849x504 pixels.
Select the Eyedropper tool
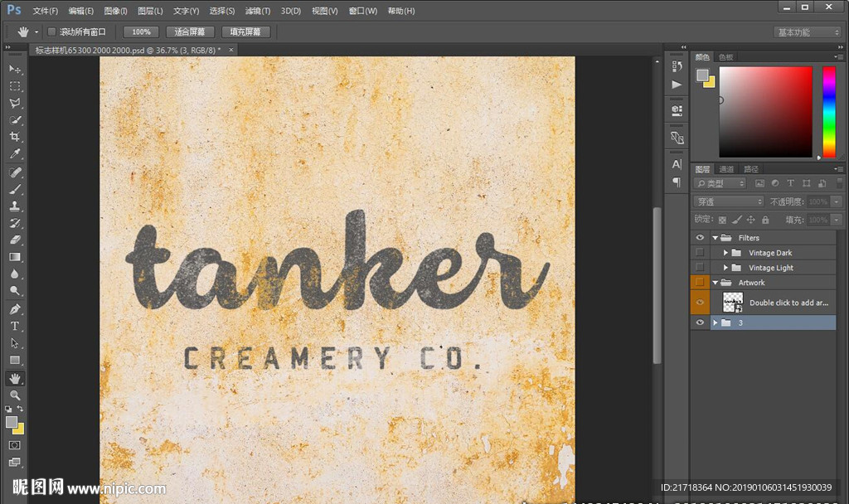[15, 153]
